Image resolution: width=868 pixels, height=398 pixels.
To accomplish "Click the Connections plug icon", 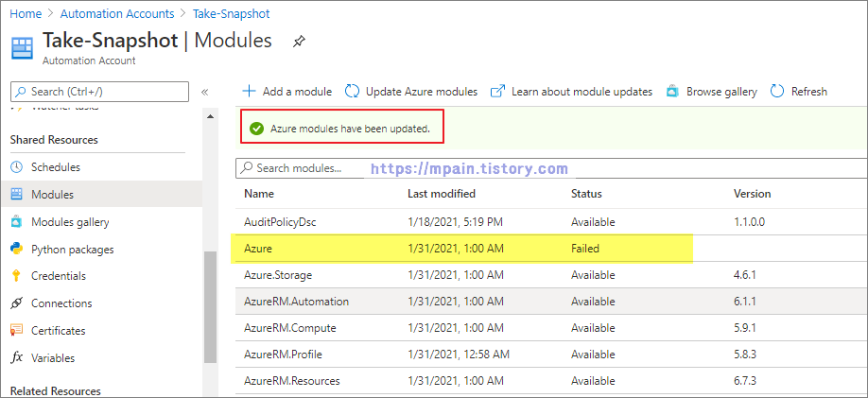I will pos(17,303).
